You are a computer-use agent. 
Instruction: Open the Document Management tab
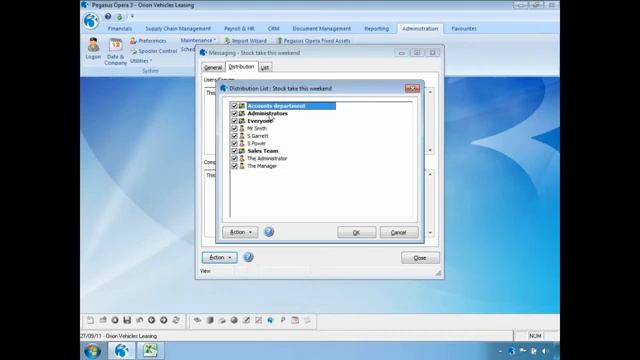point(322,29)
